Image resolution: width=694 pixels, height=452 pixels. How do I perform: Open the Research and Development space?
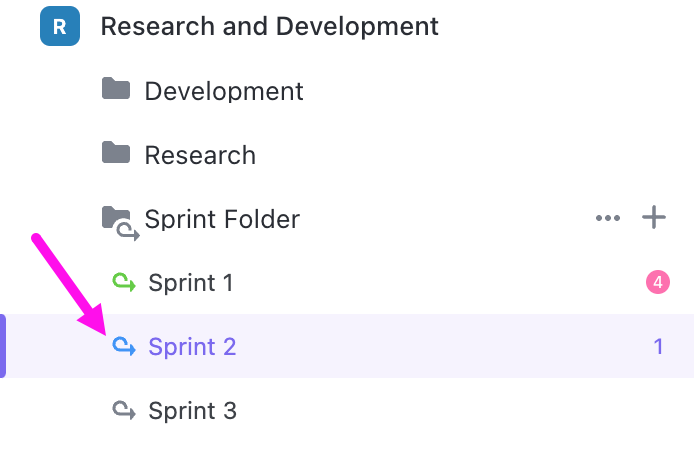click(x=269, y=26)
